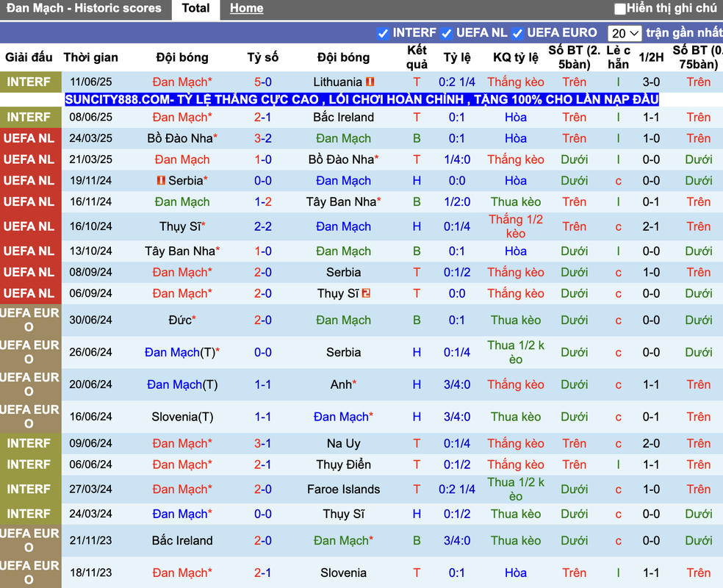Click the 'Đan Mạch - Historic scores' title
Image resolution: width=723 pixels, height=588 pixels.
click(84, 8)
